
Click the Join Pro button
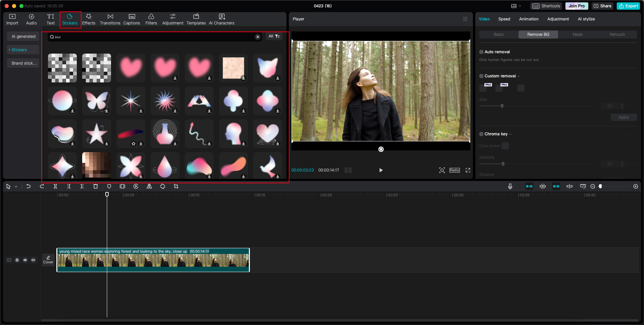click(577, 6)
